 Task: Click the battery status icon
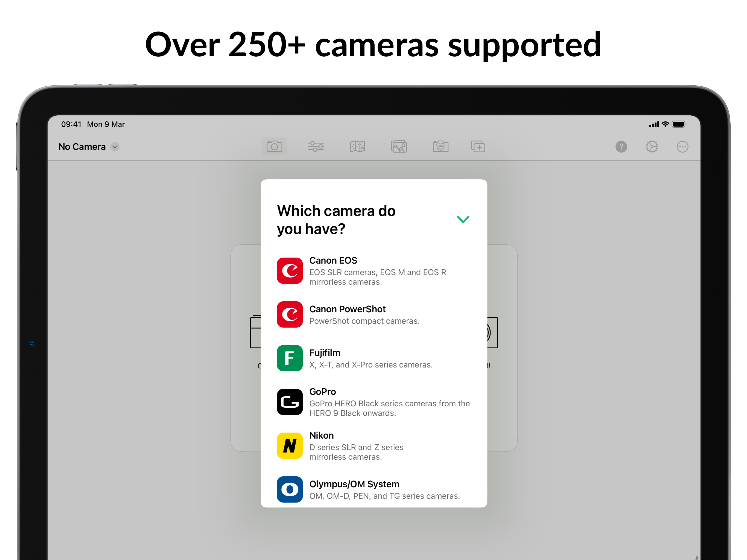[679, 124]
